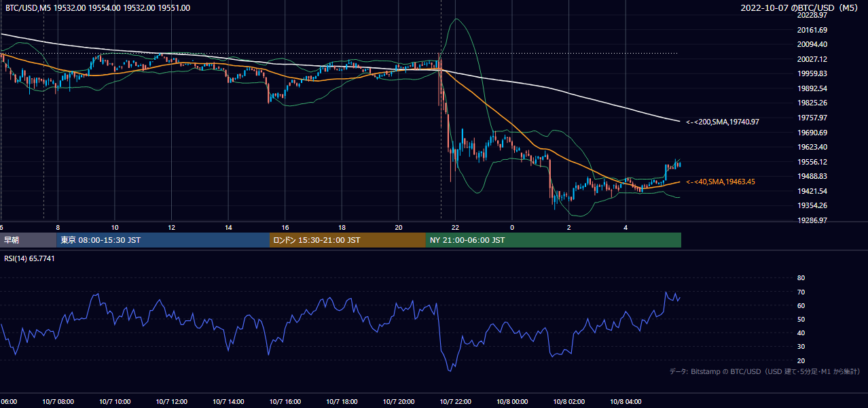Screen dimensions: 868x408
Task: Click price axis label 19286.97
Action: (812, 220)
